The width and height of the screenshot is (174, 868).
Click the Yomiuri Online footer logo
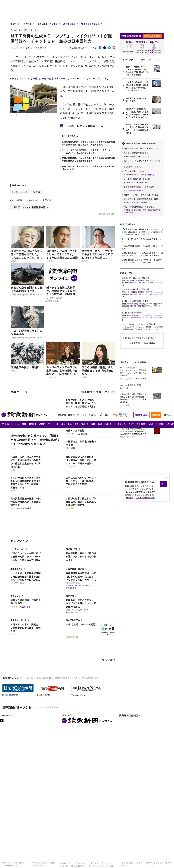87,720
